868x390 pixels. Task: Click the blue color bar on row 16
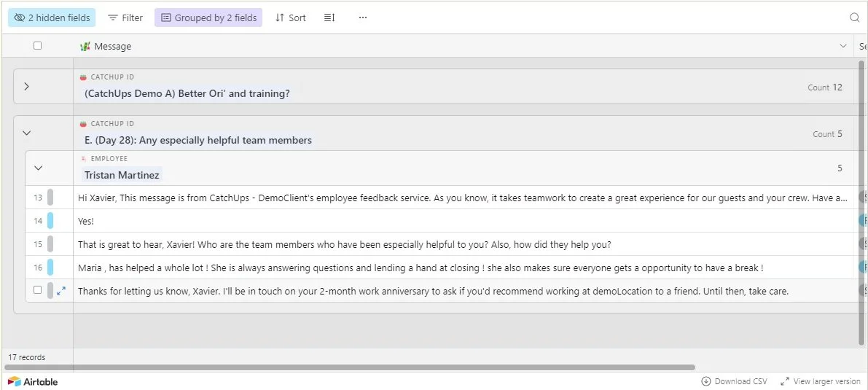click(50, 268)
